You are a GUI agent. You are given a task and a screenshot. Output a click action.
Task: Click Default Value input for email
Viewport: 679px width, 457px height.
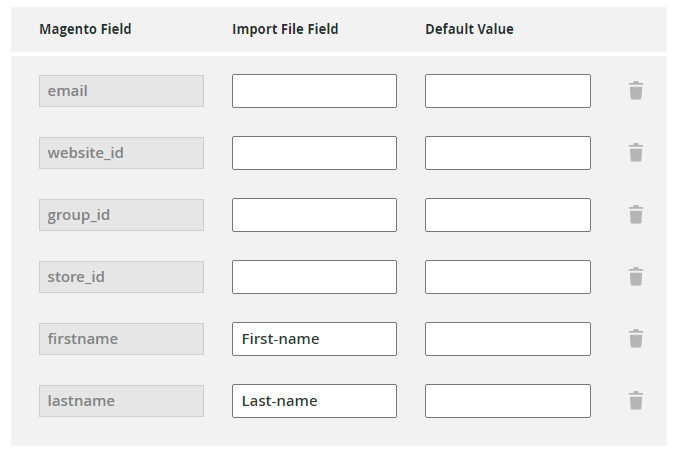click(507, 91)
